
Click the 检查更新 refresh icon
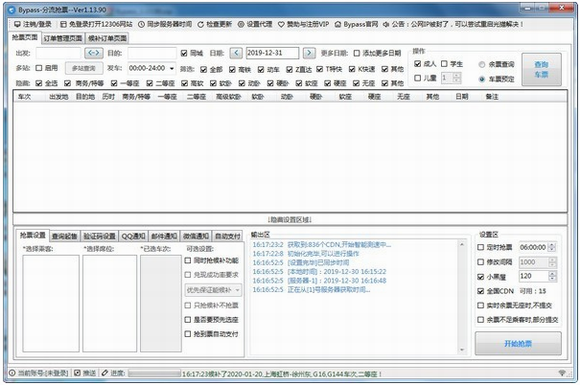[200, 24]
